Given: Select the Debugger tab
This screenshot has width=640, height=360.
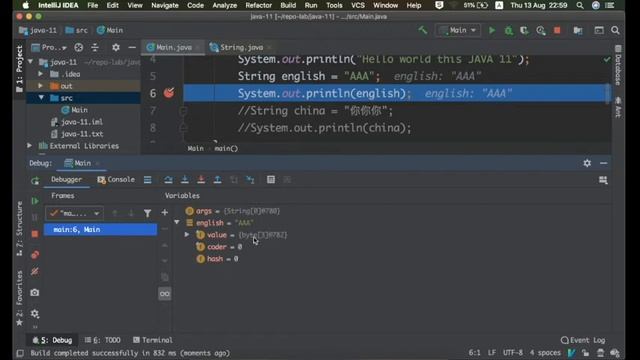Looking at the screenshot, I should point(67,180).
